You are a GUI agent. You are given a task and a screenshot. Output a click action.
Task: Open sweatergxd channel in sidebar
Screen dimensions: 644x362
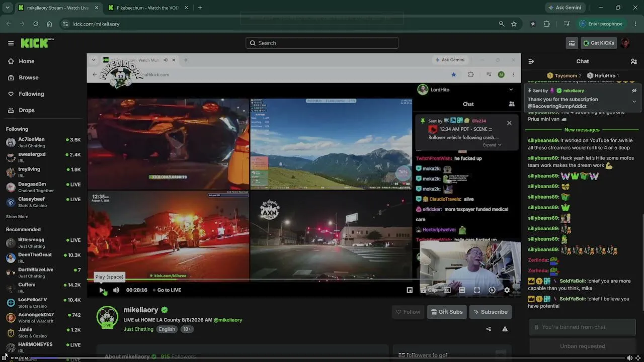pyautogui.click(x=43, y=157)
